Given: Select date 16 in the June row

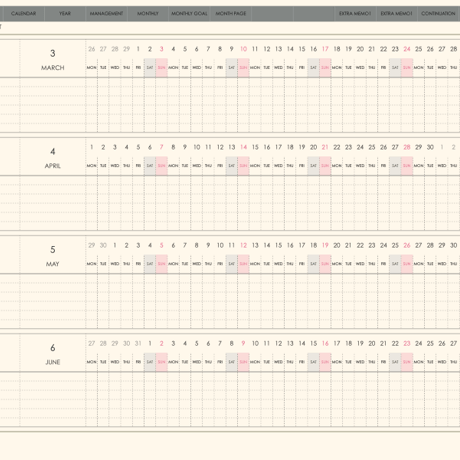Looking at the screenshot, I should tap(325, 343).
